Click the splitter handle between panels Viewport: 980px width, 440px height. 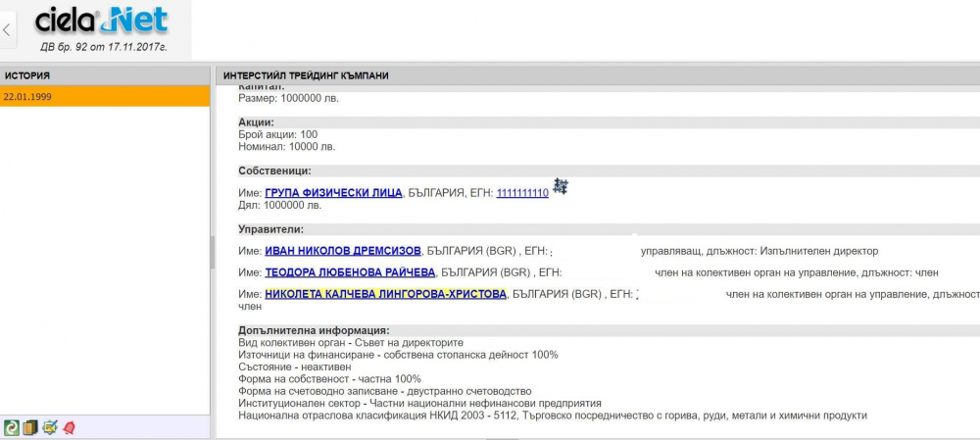point(213,252)
